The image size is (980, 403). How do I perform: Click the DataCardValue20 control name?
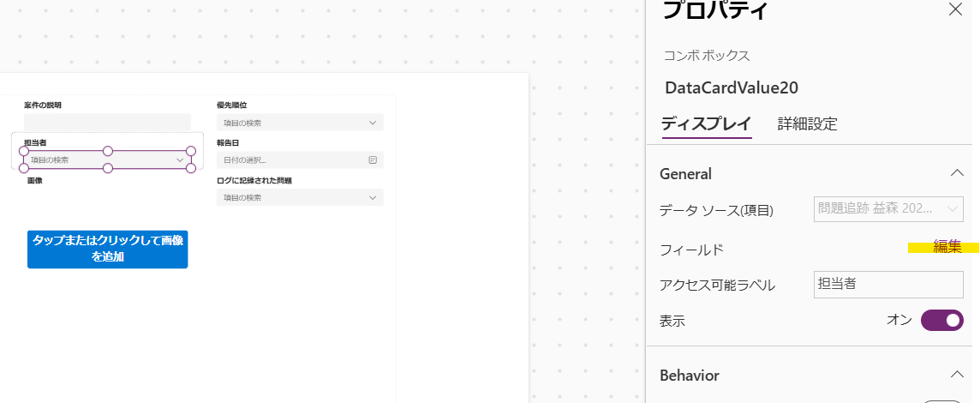(x=732, y=87)
